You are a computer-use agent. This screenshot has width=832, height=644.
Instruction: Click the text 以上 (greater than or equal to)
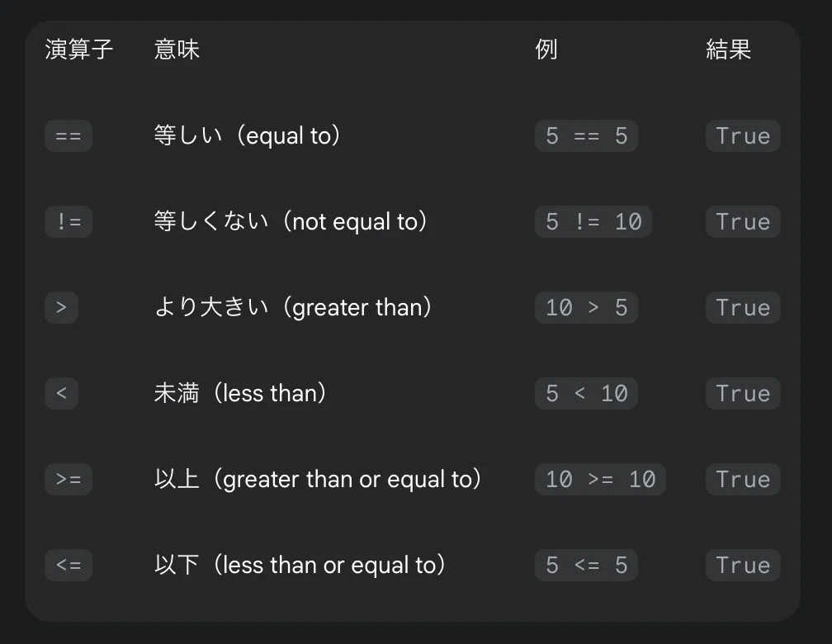318,479
